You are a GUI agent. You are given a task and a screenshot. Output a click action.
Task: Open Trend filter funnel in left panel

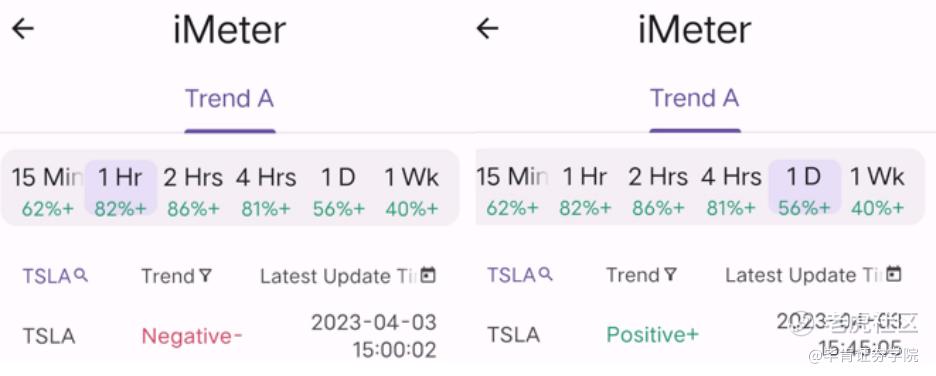pos(205,276)
